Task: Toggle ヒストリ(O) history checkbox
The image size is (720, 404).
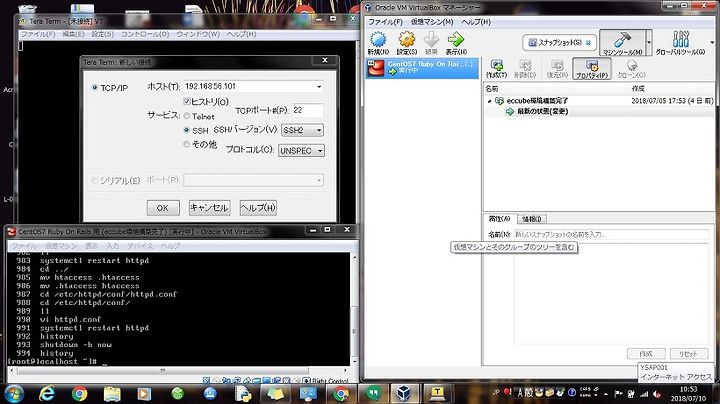Action: tap(187, 101)
